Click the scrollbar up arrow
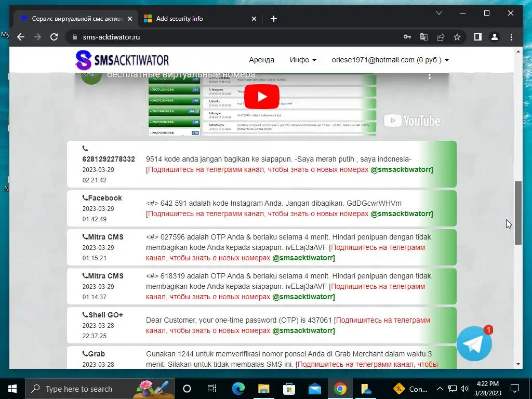Viewport: 532px width, 399px height. (x=518, y=51)
